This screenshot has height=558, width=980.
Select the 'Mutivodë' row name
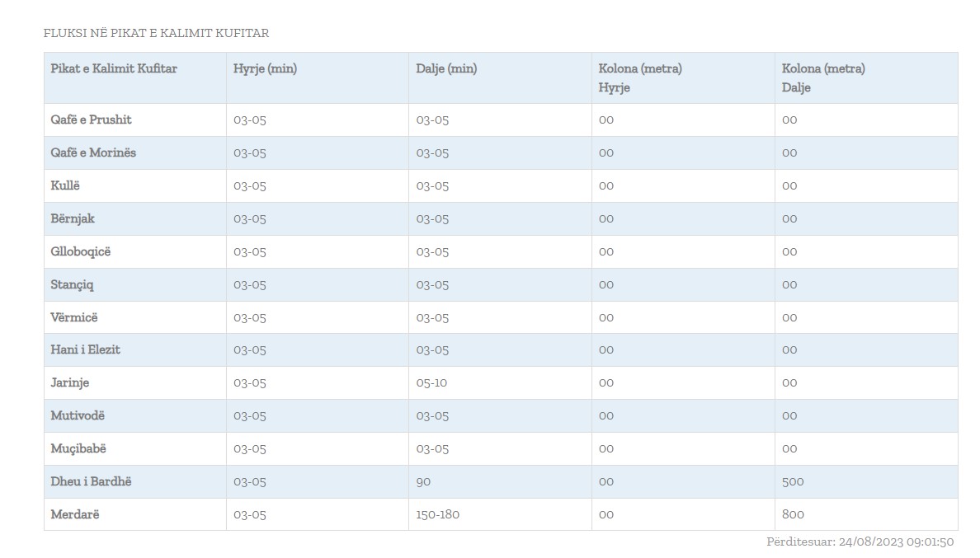pyautogui.click(x=78, y=415)
